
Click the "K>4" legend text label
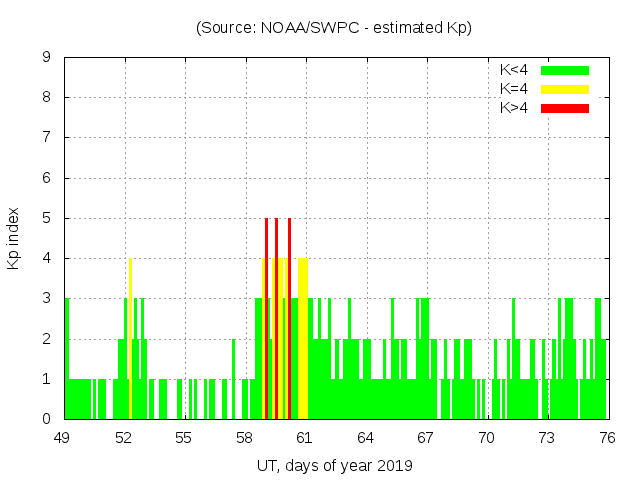pos(513,107)
